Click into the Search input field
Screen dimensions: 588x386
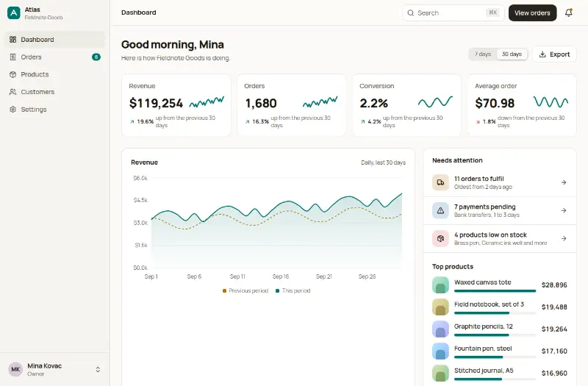point(453,12)
